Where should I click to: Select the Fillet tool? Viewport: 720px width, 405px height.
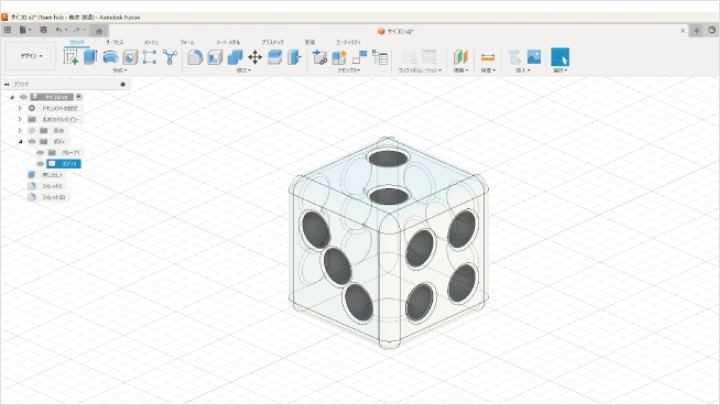coord(195,57)
